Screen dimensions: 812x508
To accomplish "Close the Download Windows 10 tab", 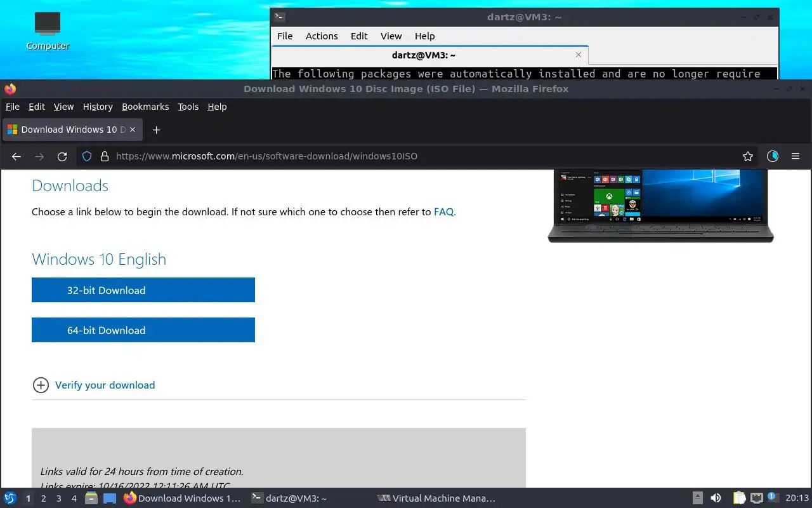I will (133, 130).
